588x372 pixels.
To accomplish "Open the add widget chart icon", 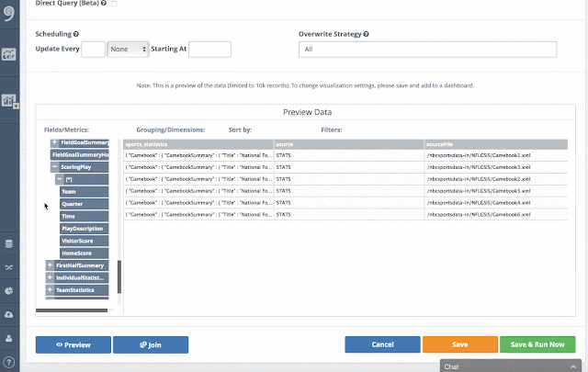I will coord(10,101).
